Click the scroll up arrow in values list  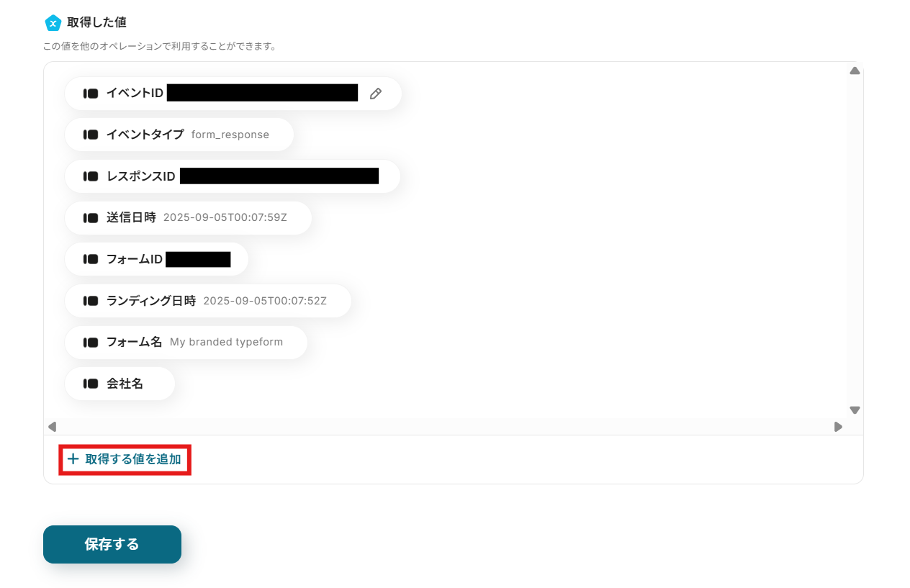[855, 71]
